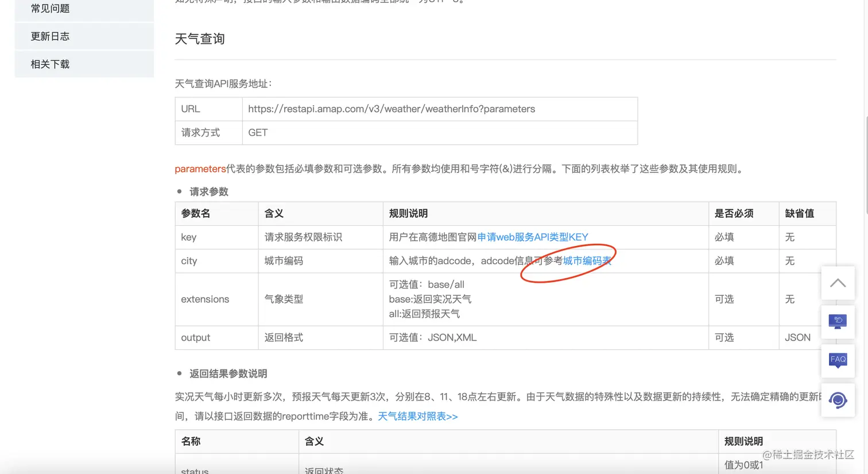The width and height of the screenshot is (868, 474).
Task: Click the 规则说明 header in request table
Action: pyautogui.click(x=545, y=214)
